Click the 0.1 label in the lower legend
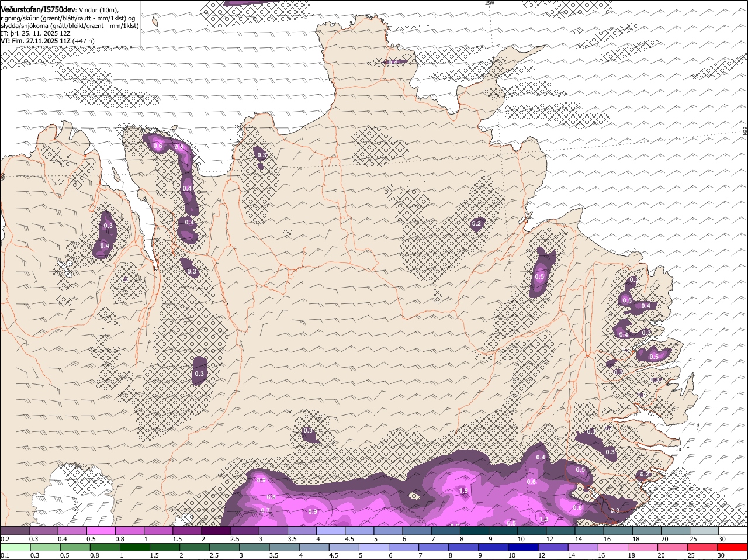Viewport: 748px width, 560px height. click(x=5, y=555)
